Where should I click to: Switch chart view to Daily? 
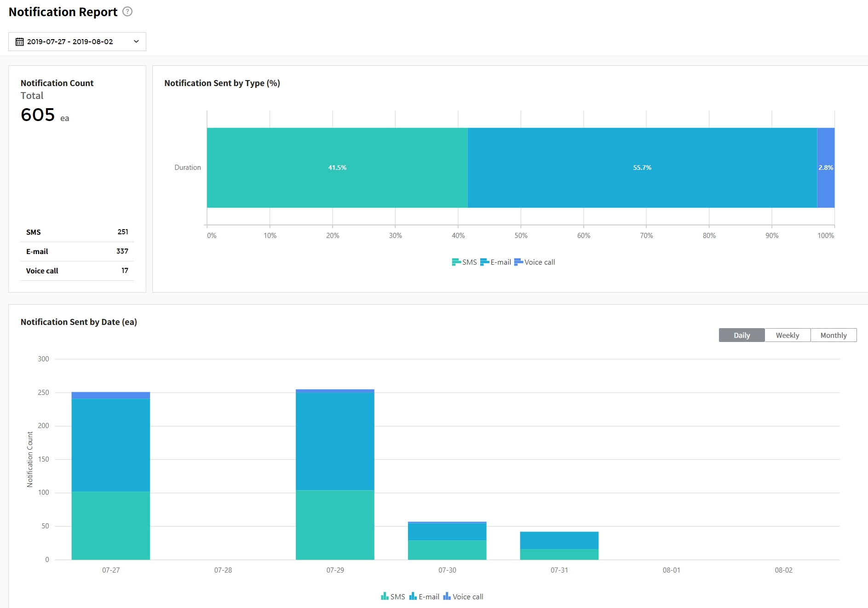coord(742,335)
